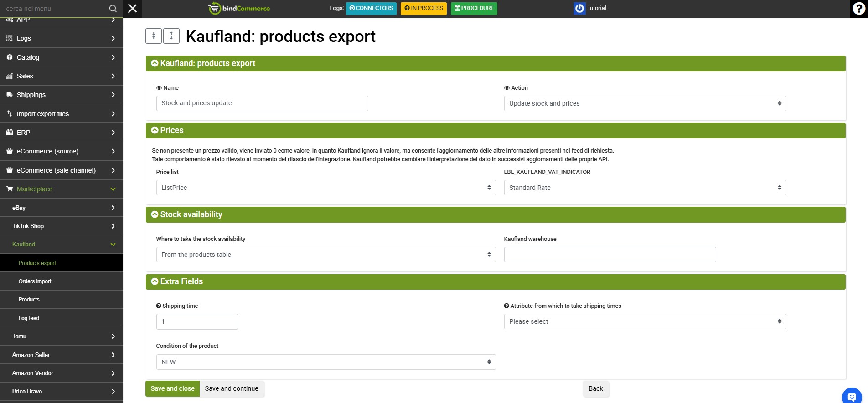Select Products export menu item
868x403 pixels.
tap(62, 263)
